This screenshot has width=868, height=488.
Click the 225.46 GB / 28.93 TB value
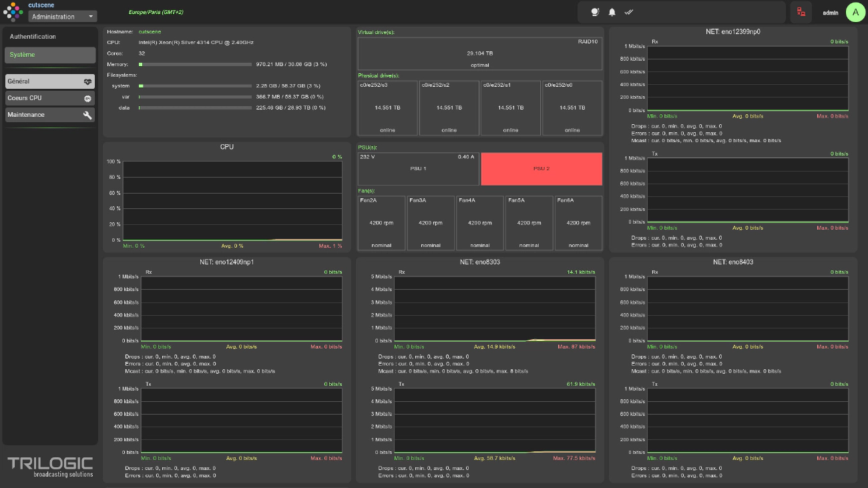pyautogui.click(x=290, y=107)
